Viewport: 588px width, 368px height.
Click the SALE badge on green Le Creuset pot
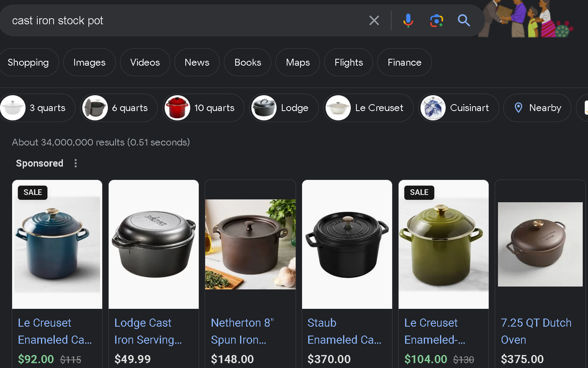[x=419, y=193]
